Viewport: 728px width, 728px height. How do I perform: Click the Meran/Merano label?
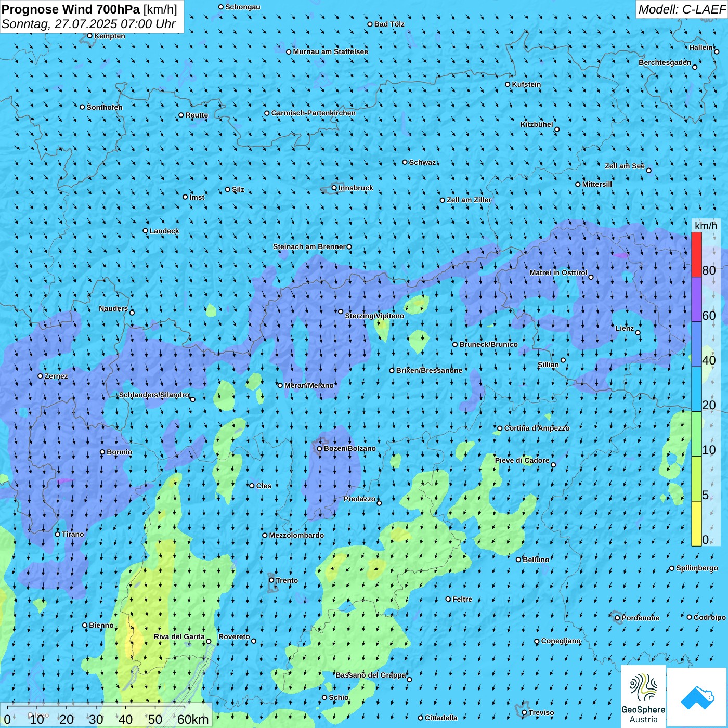[309, 385]
